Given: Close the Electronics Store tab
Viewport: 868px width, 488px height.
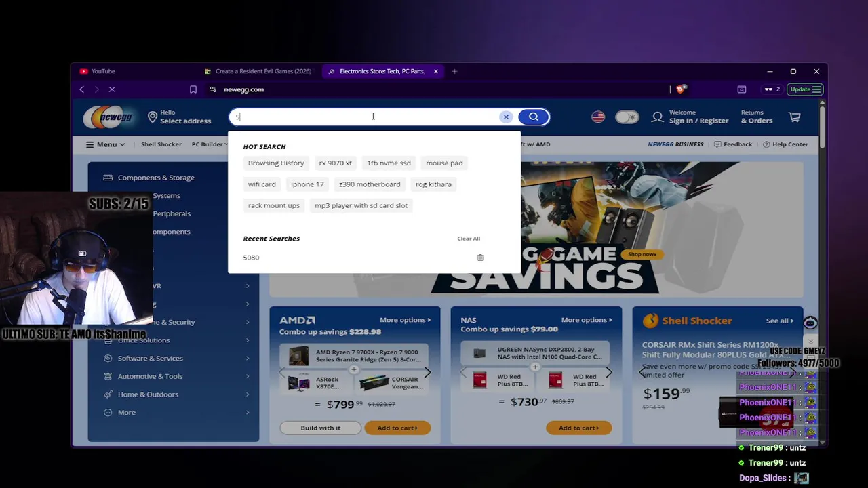Looking at the screenshot, I should 436,71.
